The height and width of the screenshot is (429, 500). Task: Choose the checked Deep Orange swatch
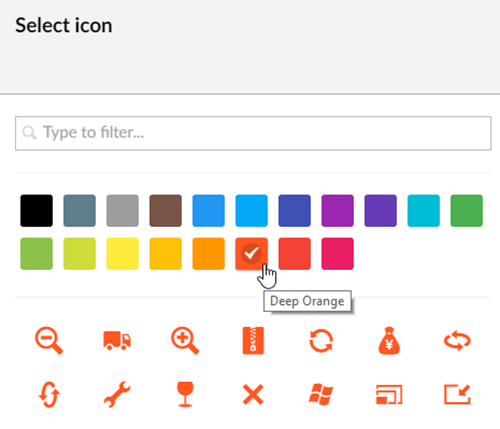[251, 254]
